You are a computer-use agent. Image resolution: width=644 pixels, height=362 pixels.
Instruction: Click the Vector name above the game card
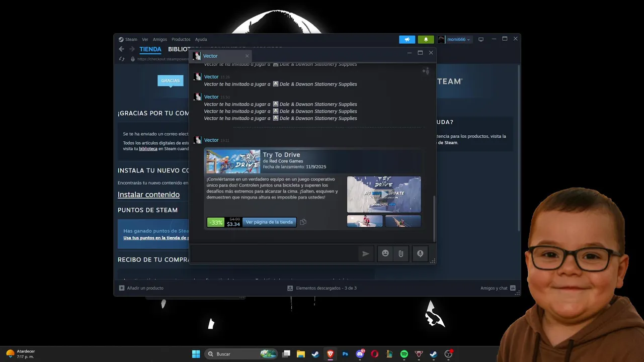[x=211, y=140]
